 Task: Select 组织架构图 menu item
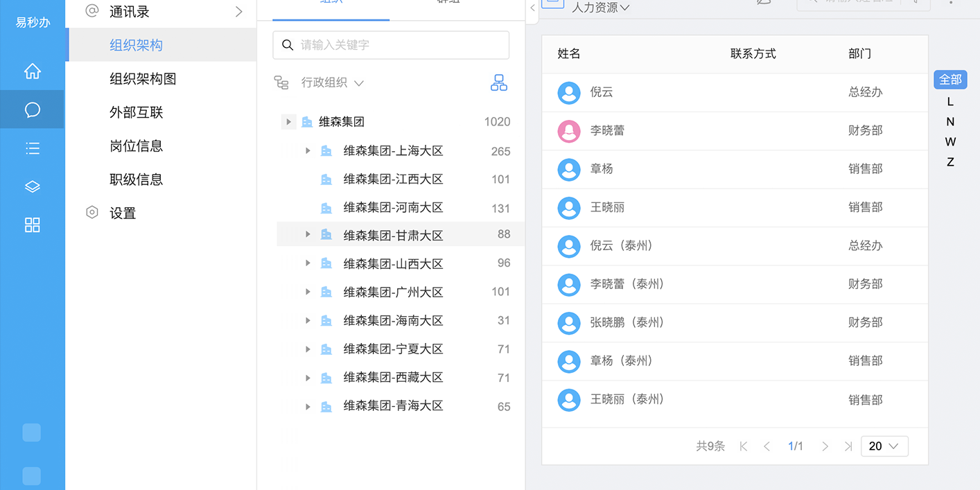coord(143,79)
